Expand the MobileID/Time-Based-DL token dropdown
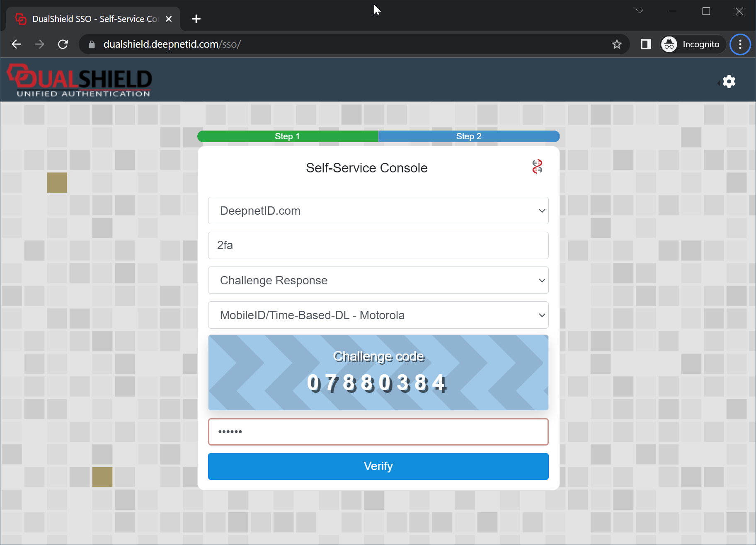Screen dimensions: 756x545 pyautogui.click(x=378, y=315)
